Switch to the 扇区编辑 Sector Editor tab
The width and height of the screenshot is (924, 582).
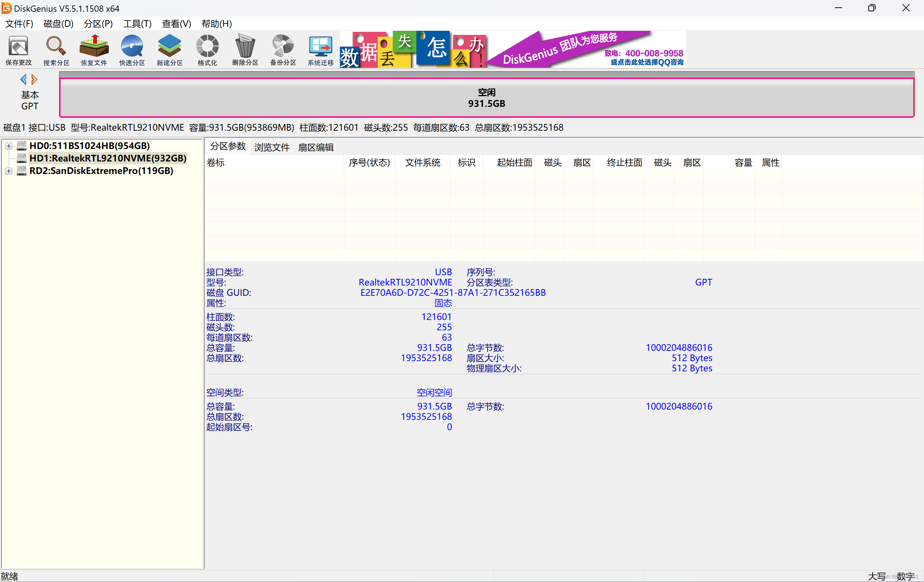tap(315, 147)
